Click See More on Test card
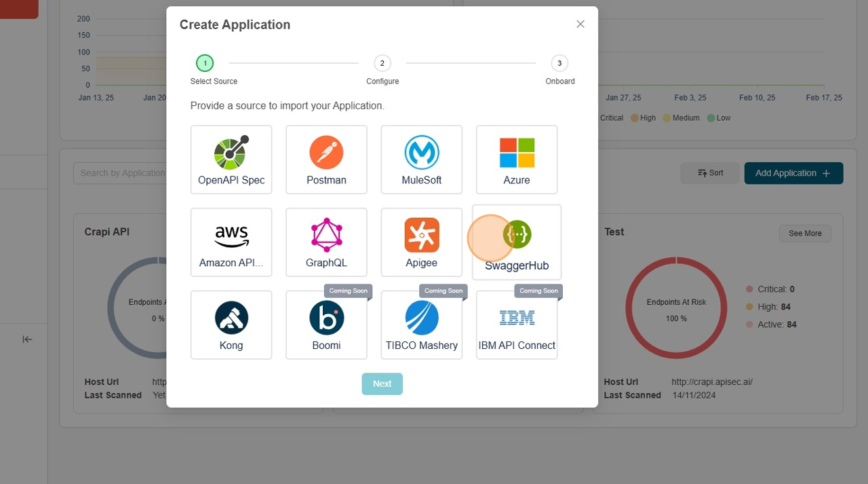This screenshot has width=868, height=484. [805, 234]
